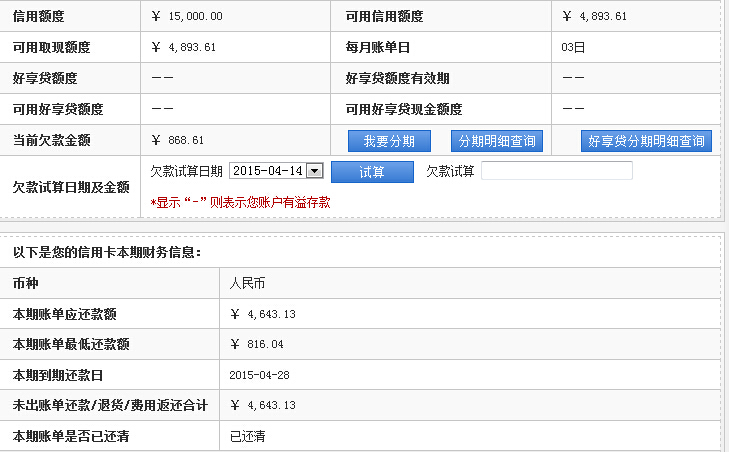Click the 可用信用额度 amount ¥4,893.61
Image resolution: width=729 pixels, height=452 pixels.
595,16
